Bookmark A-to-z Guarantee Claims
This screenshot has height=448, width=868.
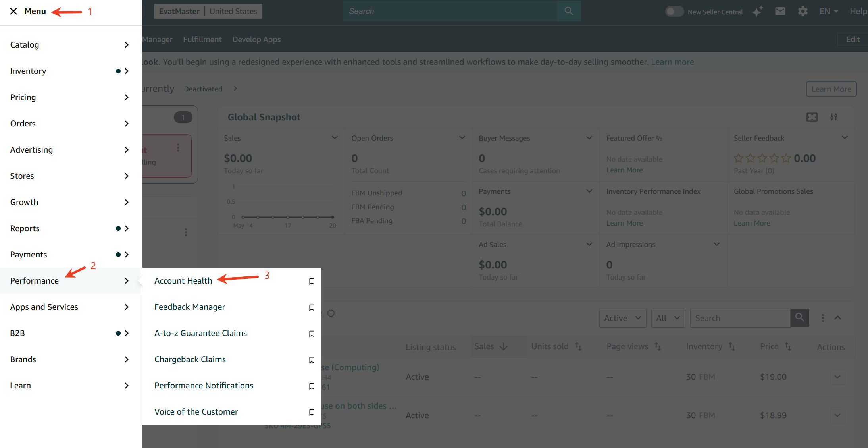[312, 334]
